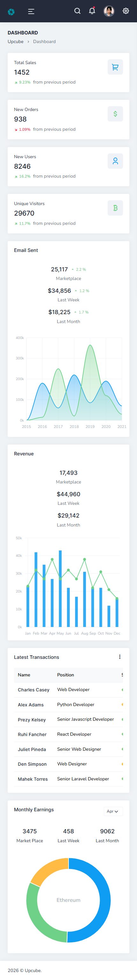Click the Dashboard breadcrumb item

[44, 41]
